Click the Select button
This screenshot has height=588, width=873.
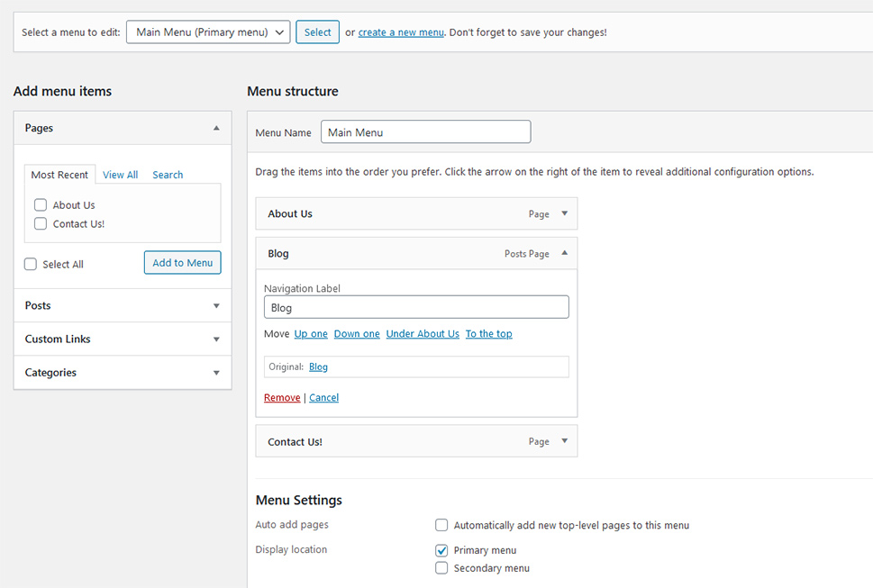[x=317, y=32]
